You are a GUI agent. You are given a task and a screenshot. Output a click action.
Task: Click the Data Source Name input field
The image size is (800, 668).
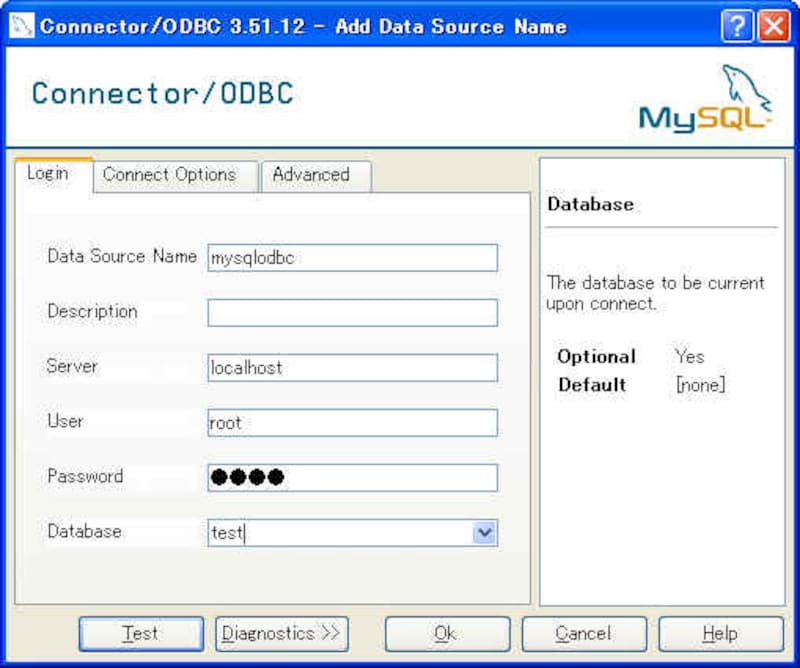click(352, 258)
